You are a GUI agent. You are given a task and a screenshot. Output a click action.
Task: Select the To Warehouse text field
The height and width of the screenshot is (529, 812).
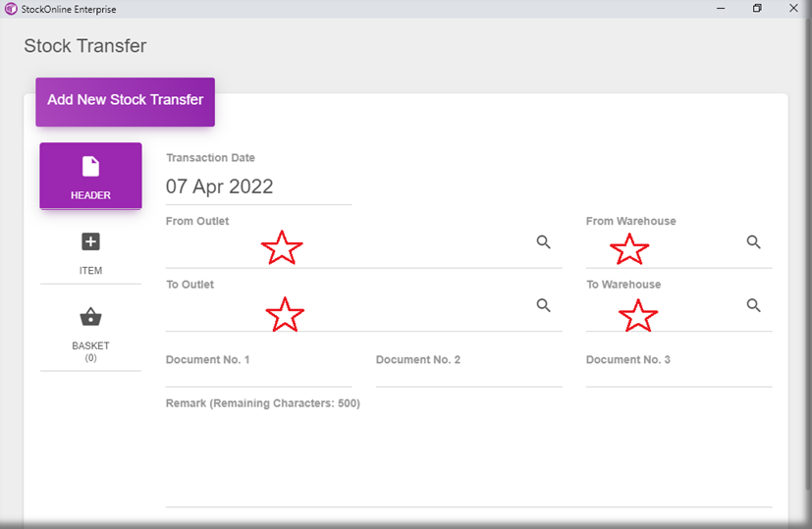[663, 313]
